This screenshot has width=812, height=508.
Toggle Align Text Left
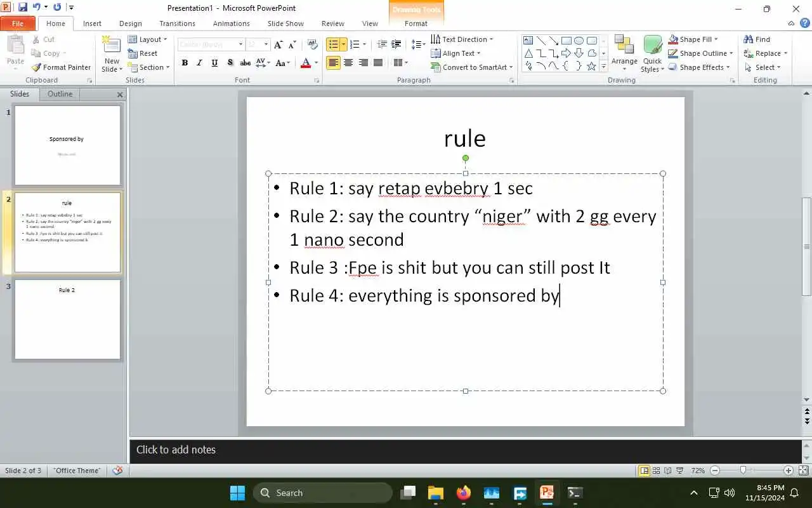pyautogui.click(x=333, y=62)
